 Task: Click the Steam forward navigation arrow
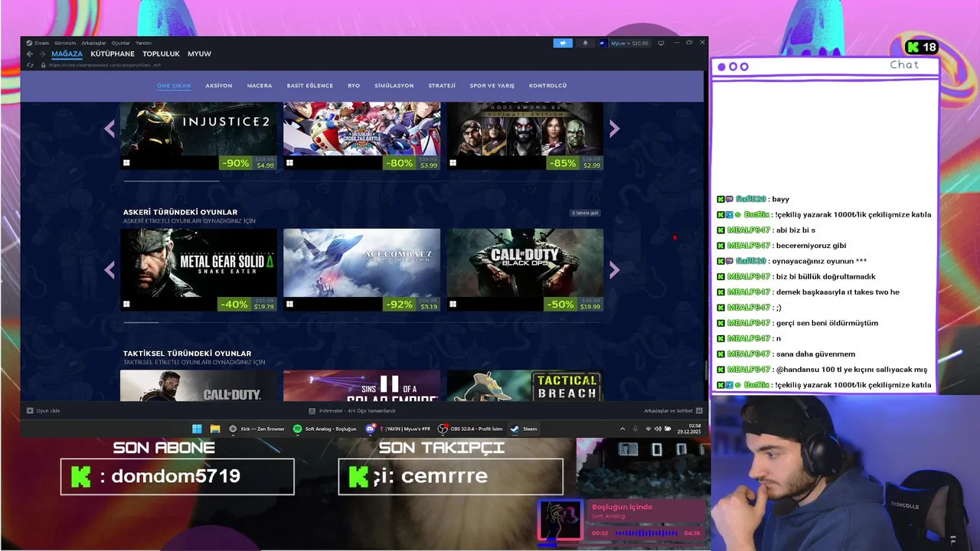(41, 54)
